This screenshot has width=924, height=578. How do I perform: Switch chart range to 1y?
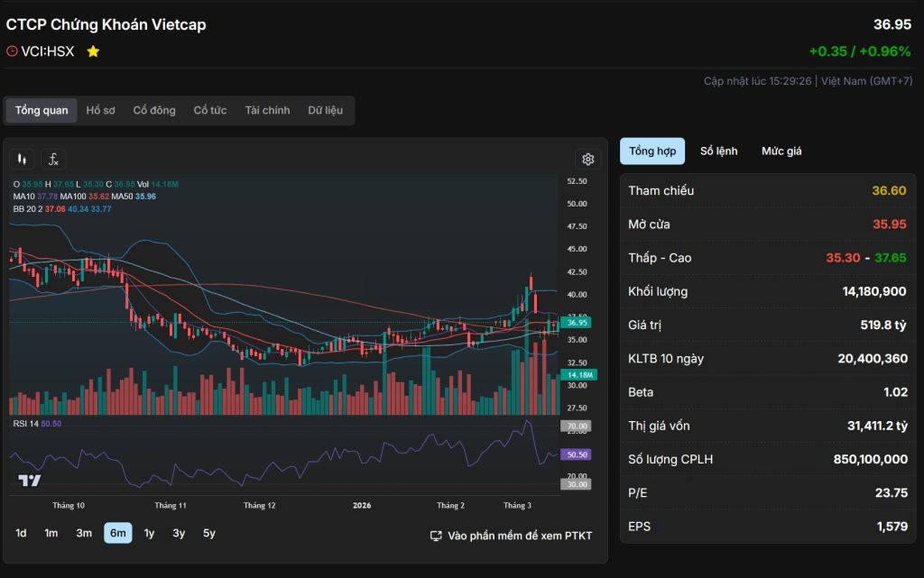tap(149, 533)
